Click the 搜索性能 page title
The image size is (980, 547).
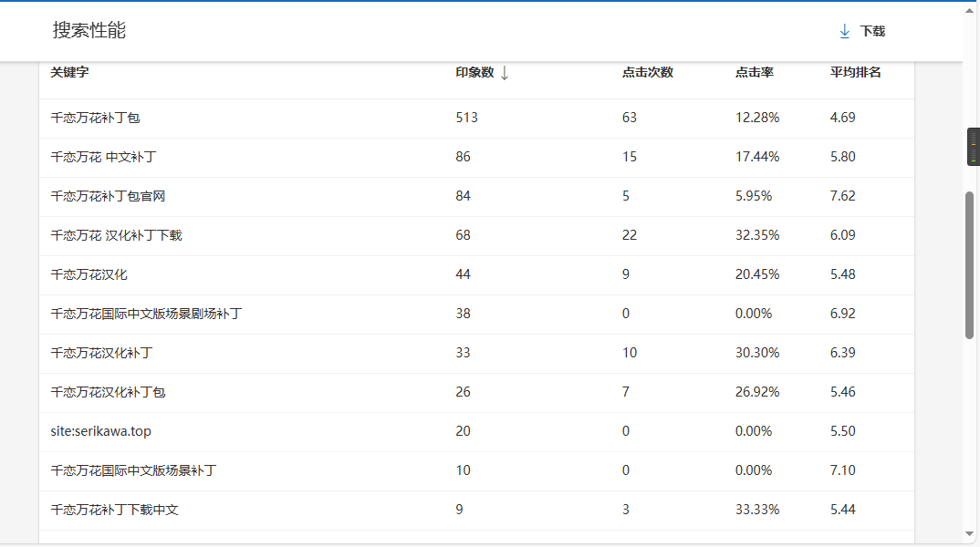point(89,30)
